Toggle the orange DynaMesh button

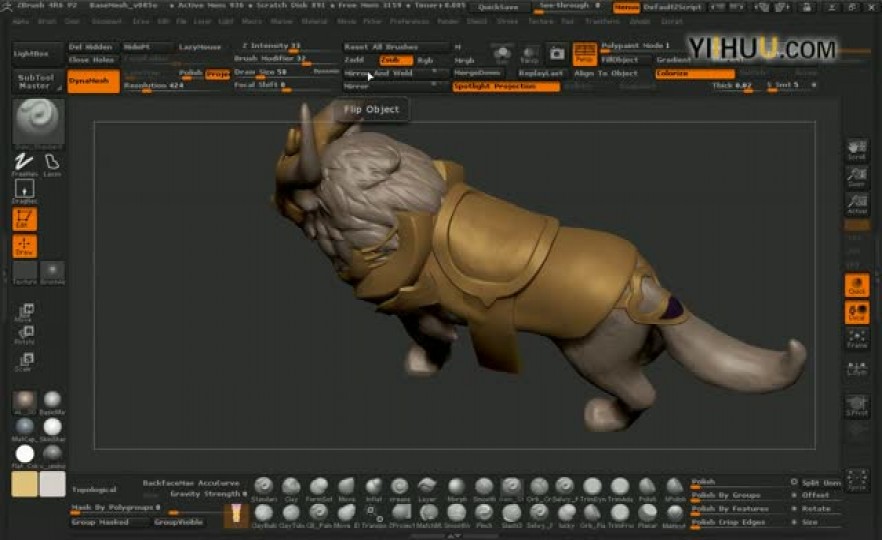pyautogui.click(x=93, y=81)
